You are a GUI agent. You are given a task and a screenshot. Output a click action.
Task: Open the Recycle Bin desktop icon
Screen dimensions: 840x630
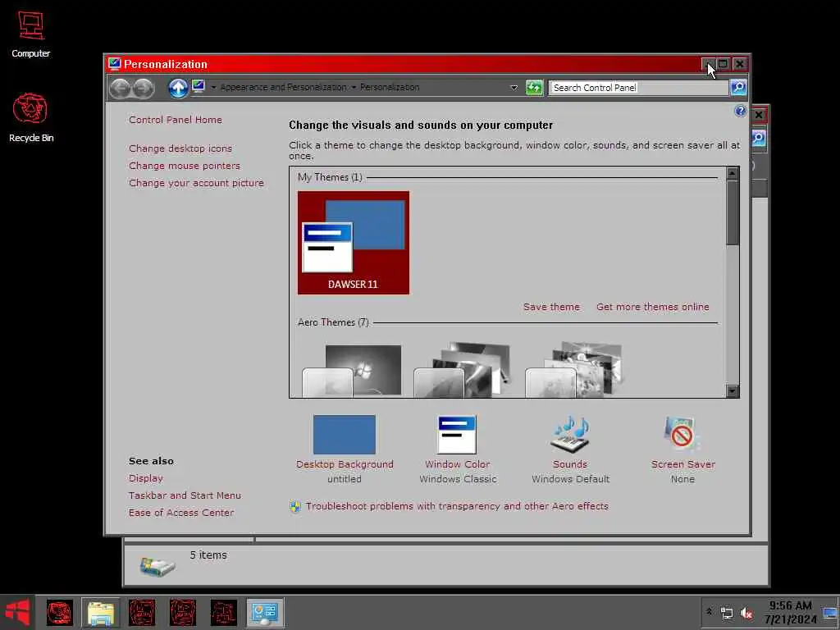[30, 117]
